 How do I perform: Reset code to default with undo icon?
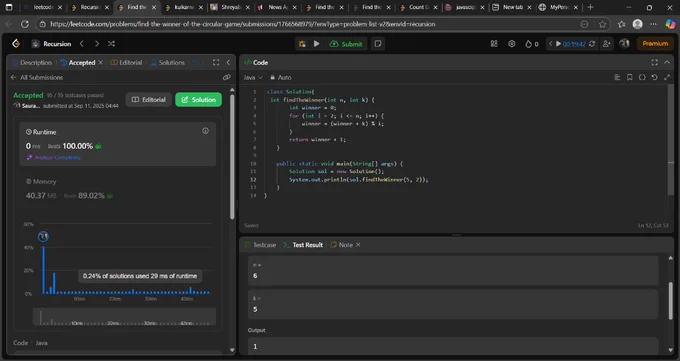pos(655,77)
